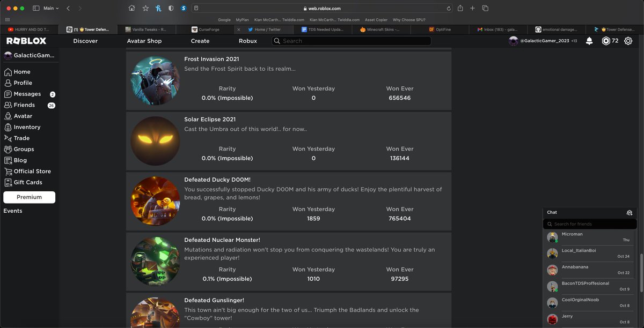Open chat with BaconTDSProffesional
644x328 pixels.
tap(589, 286)
